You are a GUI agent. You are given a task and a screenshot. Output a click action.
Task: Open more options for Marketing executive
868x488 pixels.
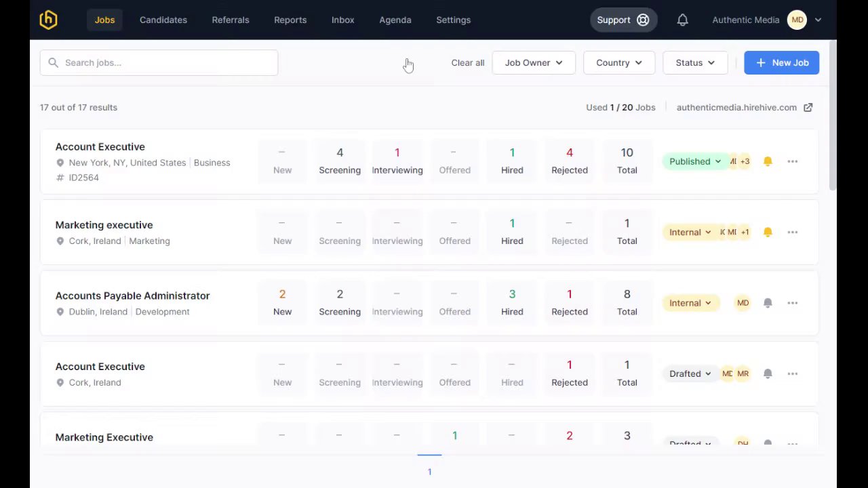tap(793, 232)
